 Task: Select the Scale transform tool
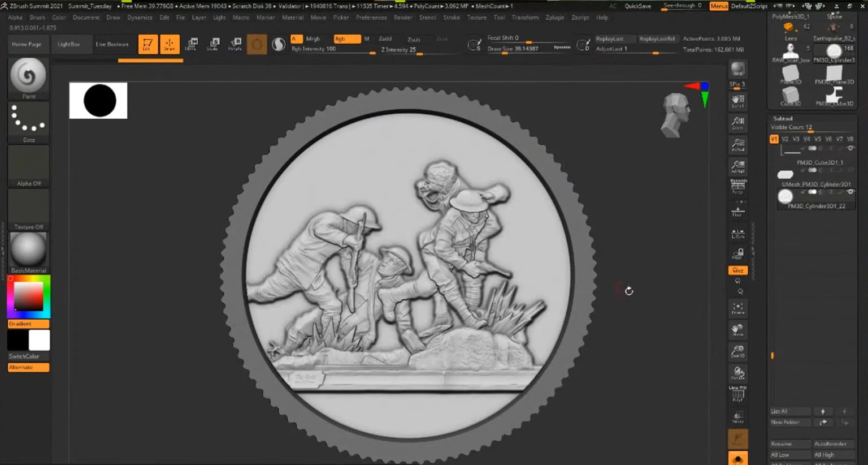click(x=213, y=44)
